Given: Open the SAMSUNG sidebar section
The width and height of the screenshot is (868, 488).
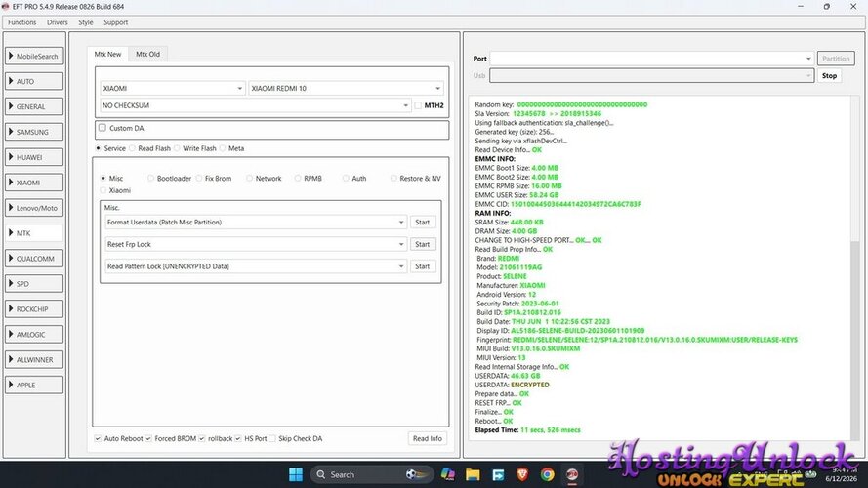Looking at the screenshot, I should pyautogui.click(x=34, y=132).
